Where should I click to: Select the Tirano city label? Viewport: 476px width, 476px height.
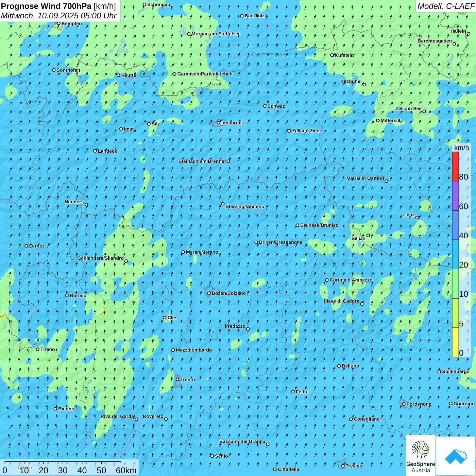pyautogui.click(x=48, y=349)
